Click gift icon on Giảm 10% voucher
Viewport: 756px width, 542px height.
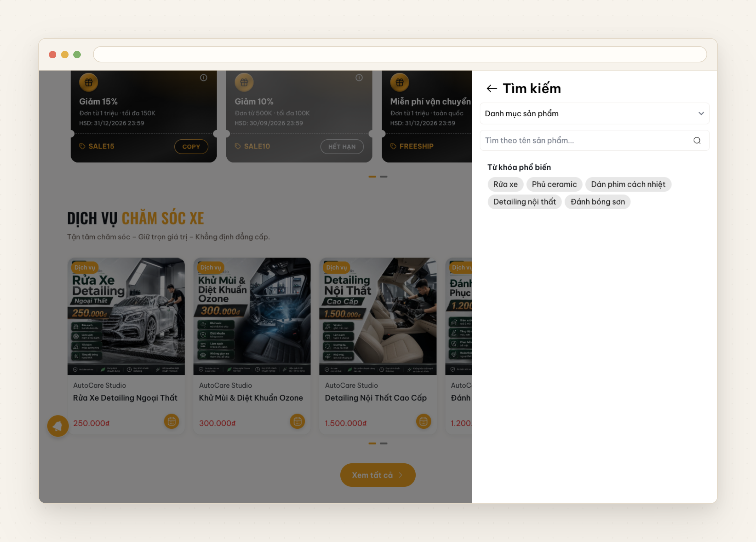(x=244, y=82)
